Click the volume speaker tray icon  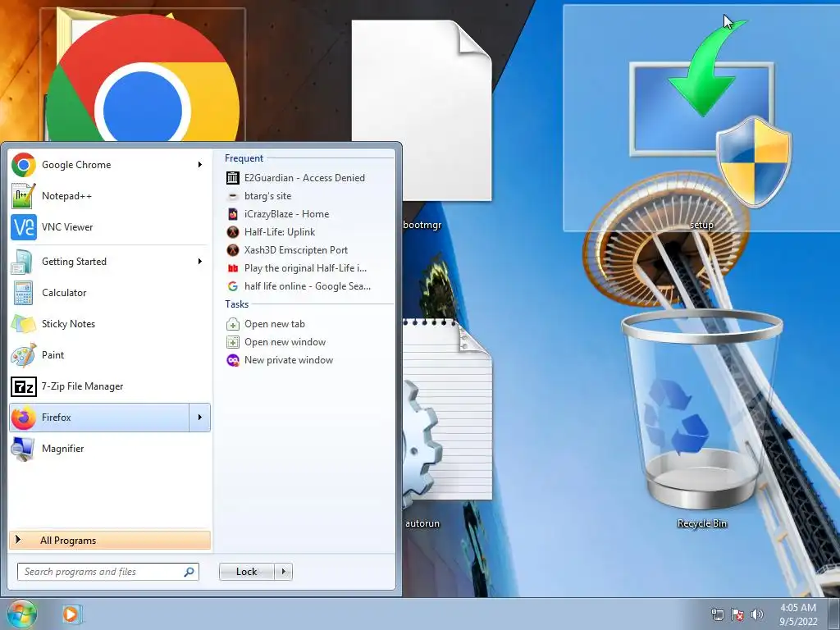tap(757, 614)
